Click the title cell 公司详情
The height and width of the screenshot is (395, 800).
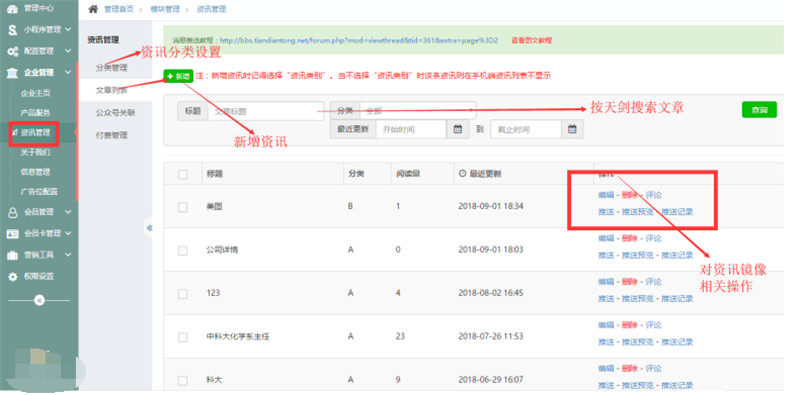point(221,250)
